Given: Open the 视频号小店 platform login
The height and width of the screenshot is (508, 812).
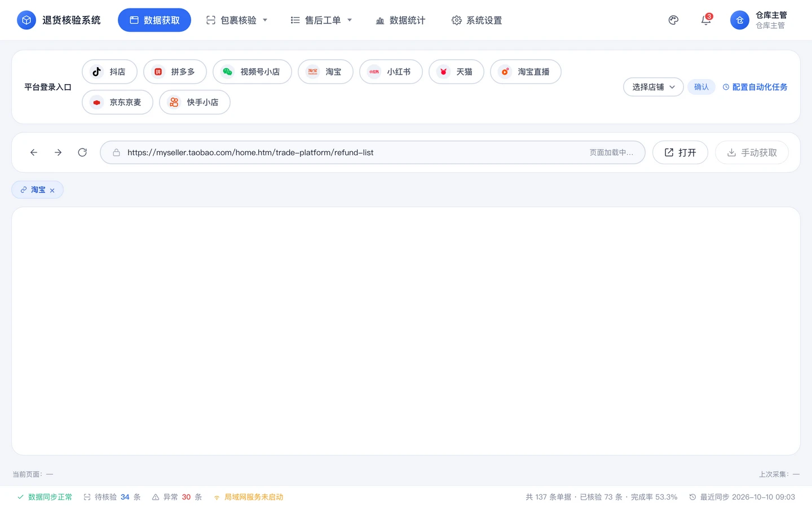Looking at the screenshot, I should pyautogui.click(x=252, y=72).
